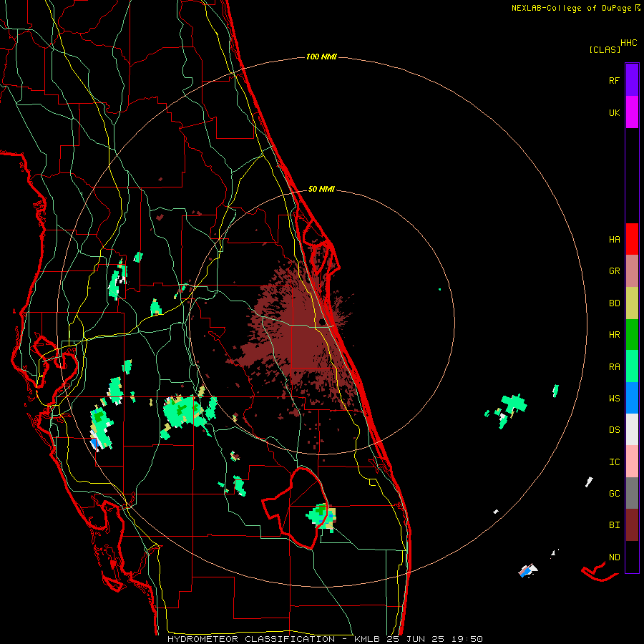The height and width of the screenshot is (644, 644).
Task: Click the BD legend label
Action: 614,303
